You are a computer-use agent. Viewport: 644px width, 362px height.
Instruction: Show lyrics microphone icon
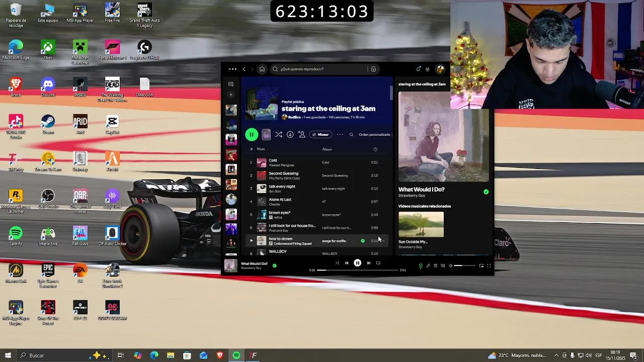(428, 265)
